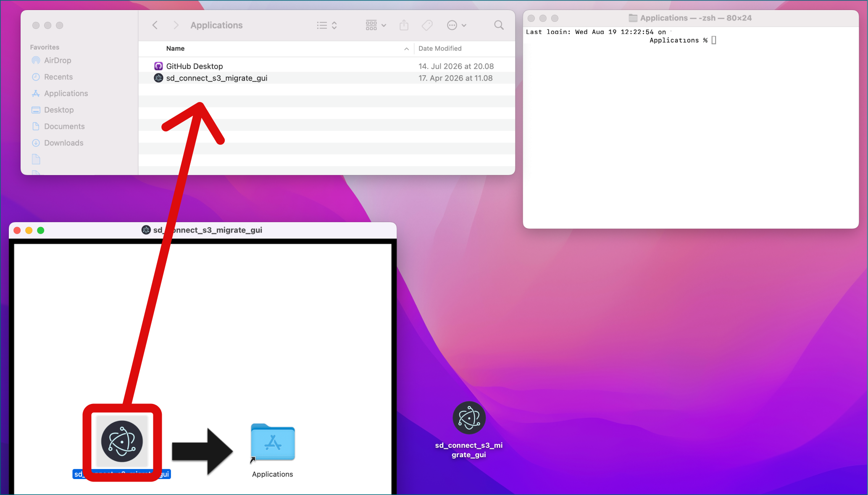This screenshot has width=868, height=495.
Task: Open the ellipsis action menu dropdown
Action: click(x=457, y=25)
